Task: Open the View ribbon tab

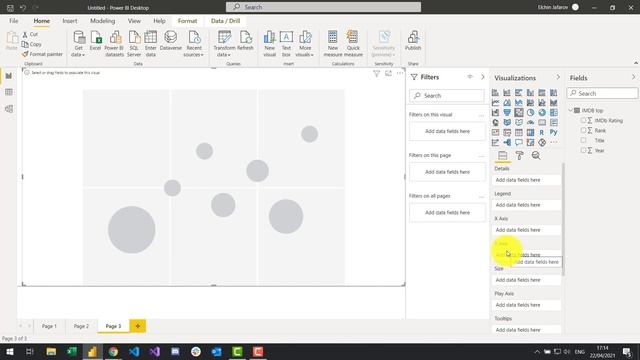Action: coord(134,21)
